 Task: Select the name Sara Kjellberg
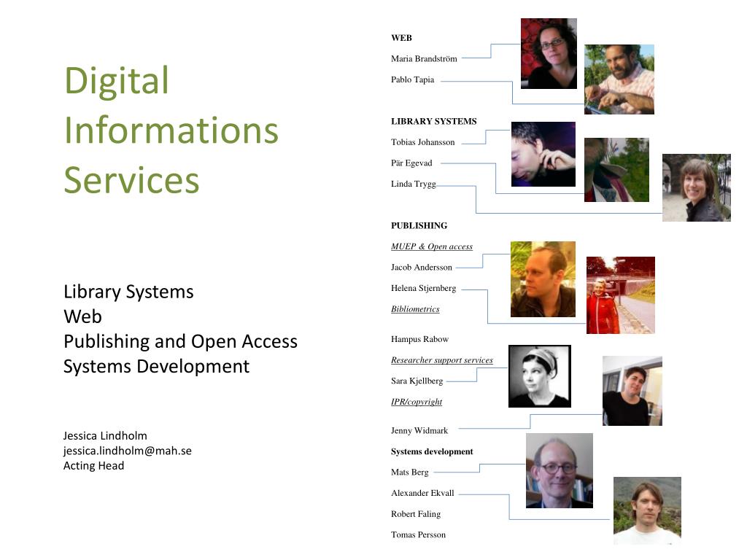point(417,381)
